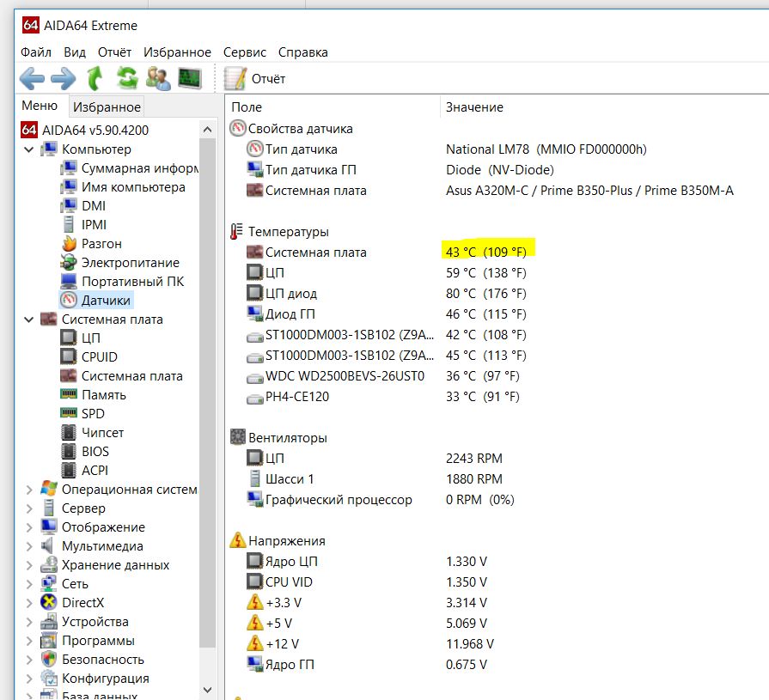Click the green up-arrow parent level icon

[x=95, y=78]
